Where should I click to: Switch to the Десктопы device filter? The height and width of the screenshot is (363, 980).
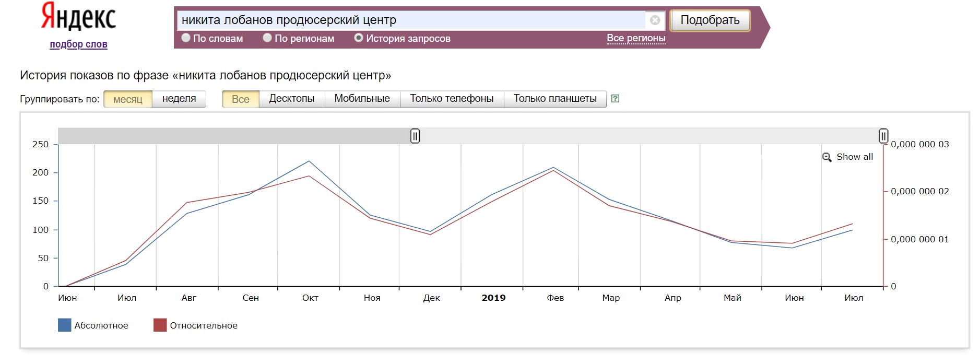tap(291, 99)
